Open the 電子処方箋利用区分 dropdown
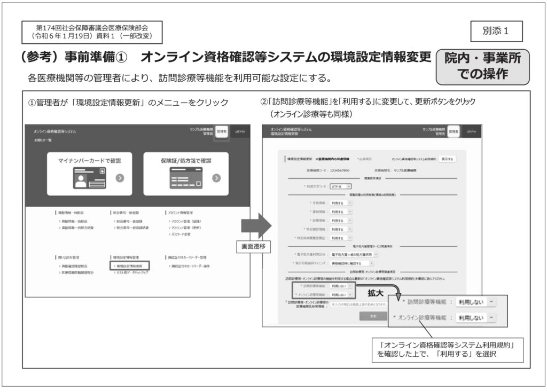 click(x=354, y=255)
